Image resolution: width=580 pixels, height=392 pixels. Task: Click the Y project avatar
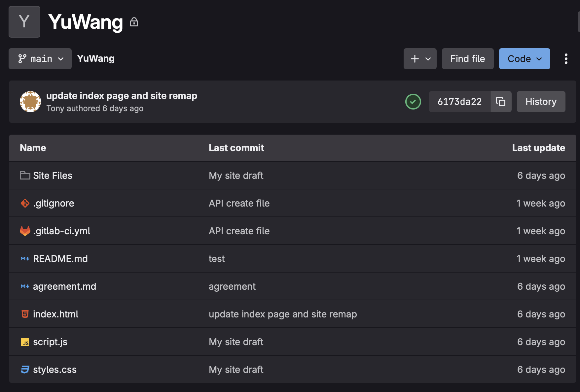(24, 22)
